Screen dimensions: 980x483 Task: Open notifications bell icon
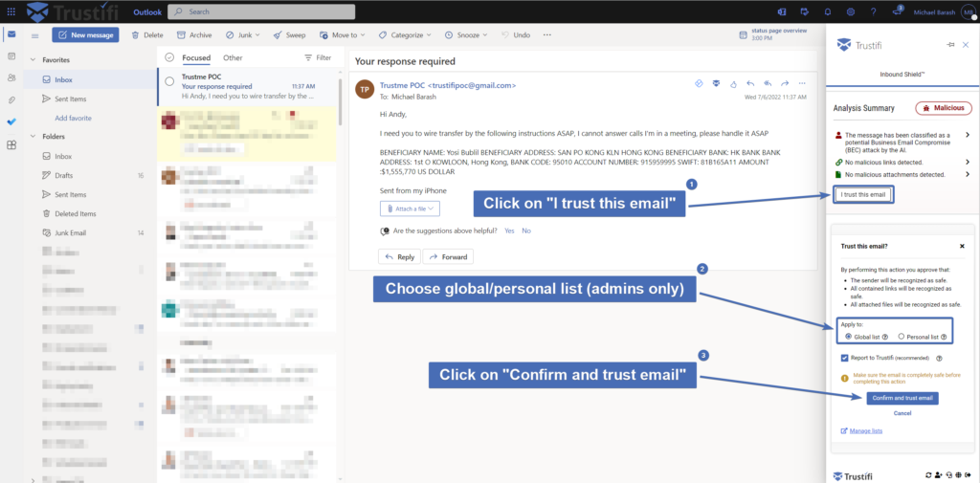pyautogui.click(x=828, y=11)
